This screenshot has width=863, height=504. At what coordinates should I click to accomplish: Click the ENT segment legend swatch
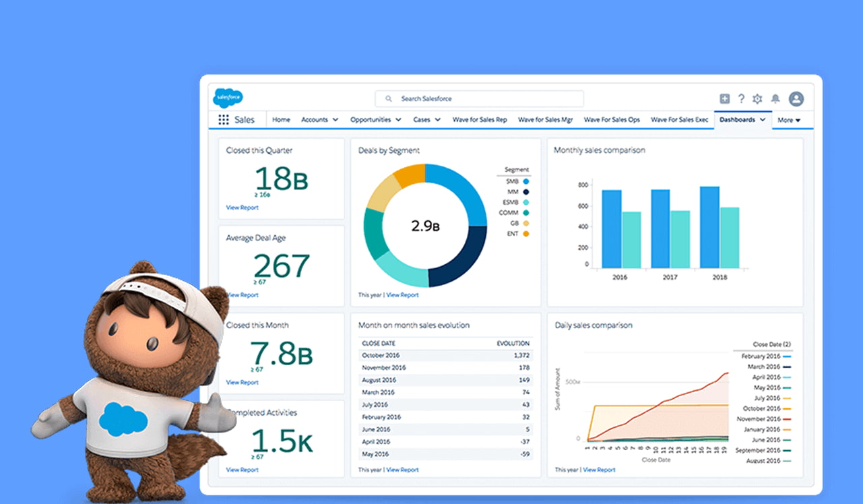[525, 234]
